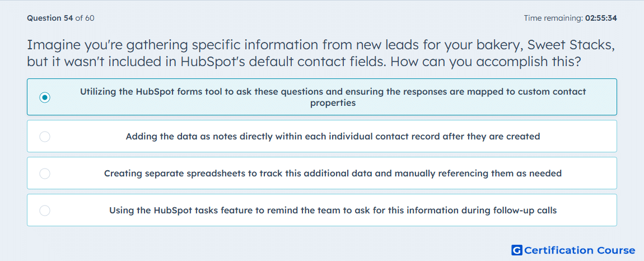Select the 'Adding the data as notes' answer text
The height and width of the screenshot is (261, 644).
[333, 137]
